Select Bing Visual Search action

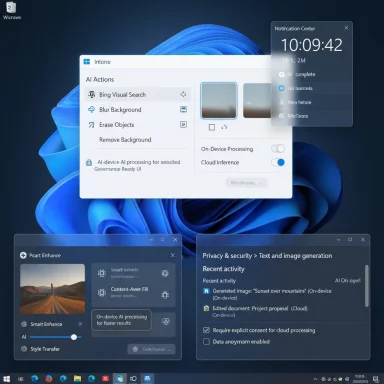pos(138,95)
